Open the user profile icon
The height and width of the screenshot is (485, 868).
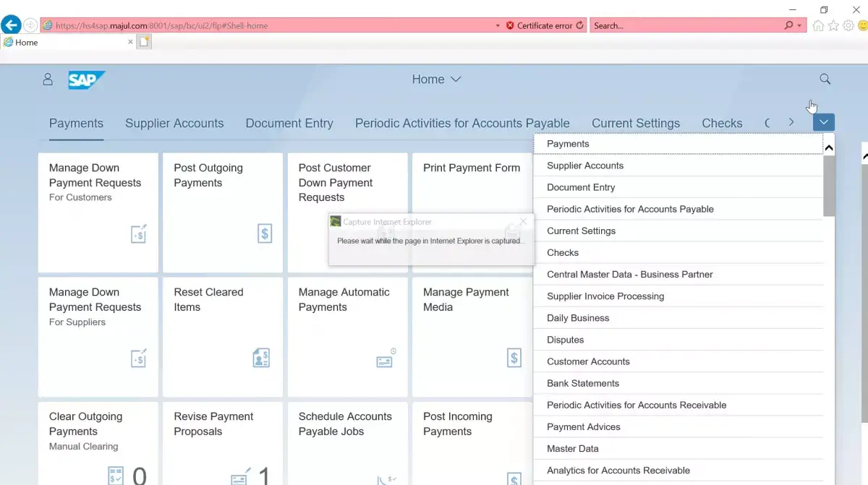[48, 80]
